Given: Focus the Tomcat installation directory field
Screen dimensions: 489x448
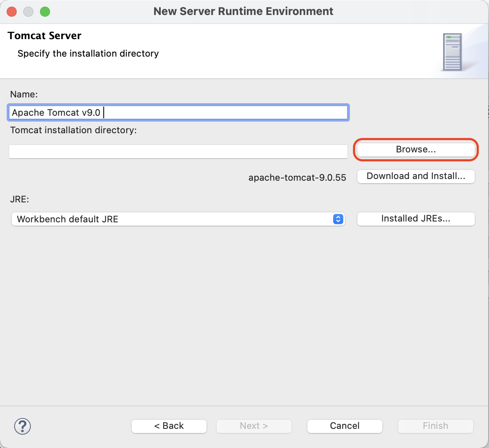Looking at the screenshot, I should coord(178,152).
